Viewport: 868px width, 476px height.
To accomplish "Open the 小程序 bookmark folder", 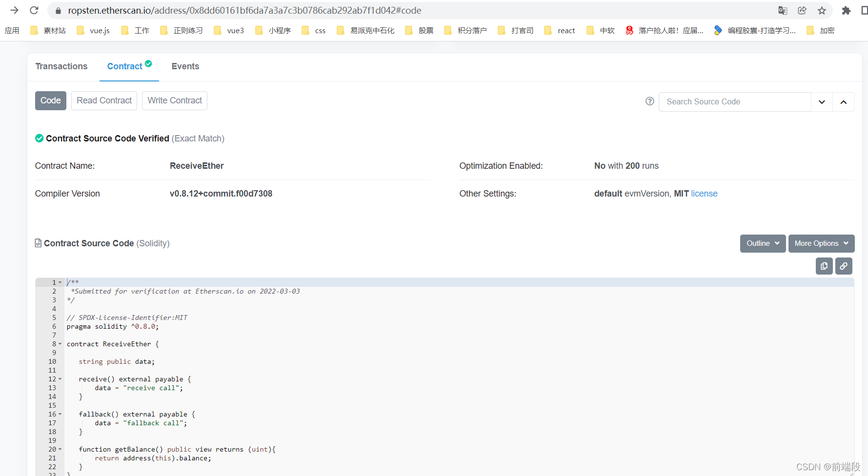I will coord(272,30).
